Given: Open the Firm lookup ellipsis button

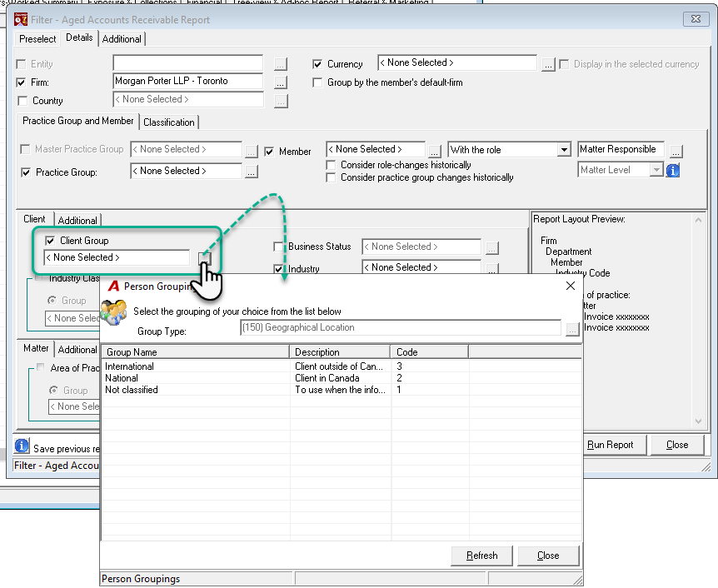Looking at the screenshot, I should pyautogui.click(x=281, y=82).
